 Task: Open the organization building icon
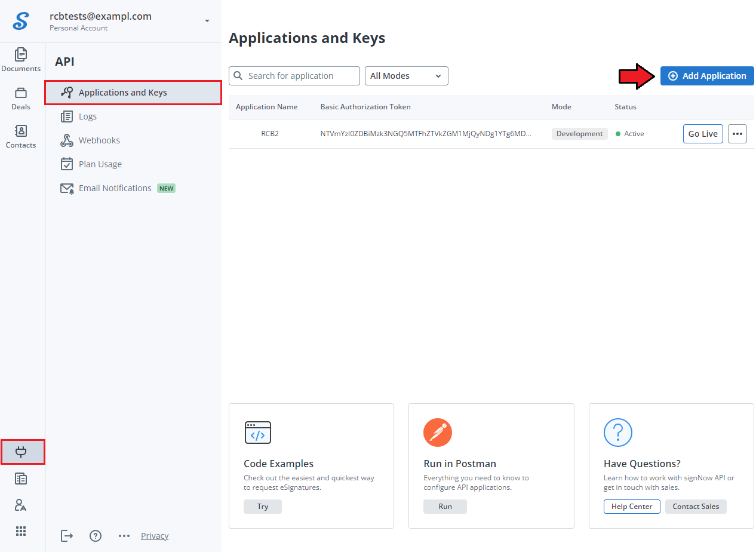point(21,479)
